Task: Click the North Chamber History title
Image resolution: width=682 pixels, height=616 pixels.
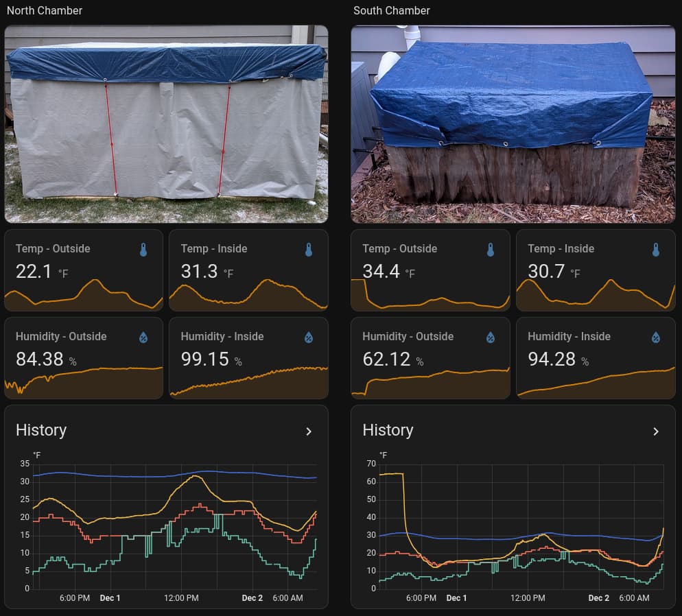Action: [x=41, y=430]
